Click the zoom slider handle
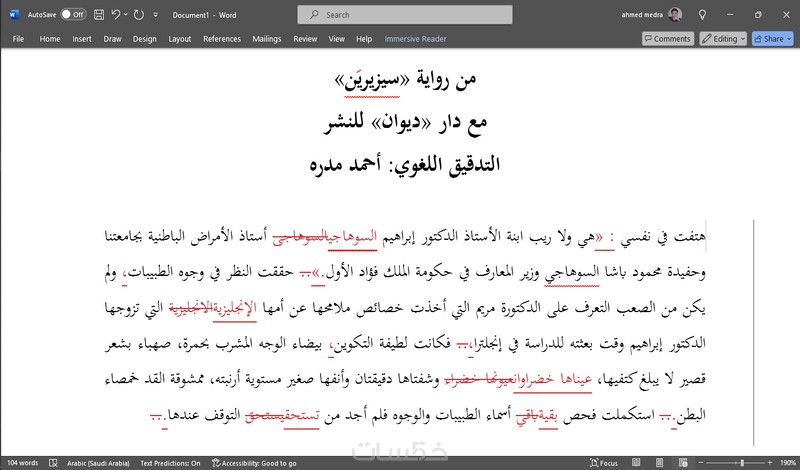The image size is (800, 470). pyautogui.click(x=742, y=463)
